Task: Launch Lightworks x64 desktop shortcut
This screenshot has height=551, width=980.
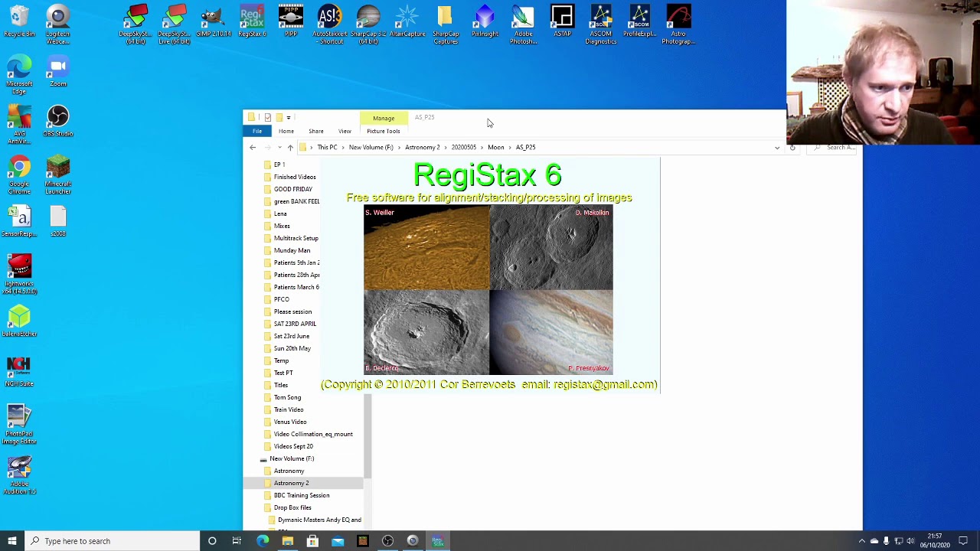Action: pos(19,274)
